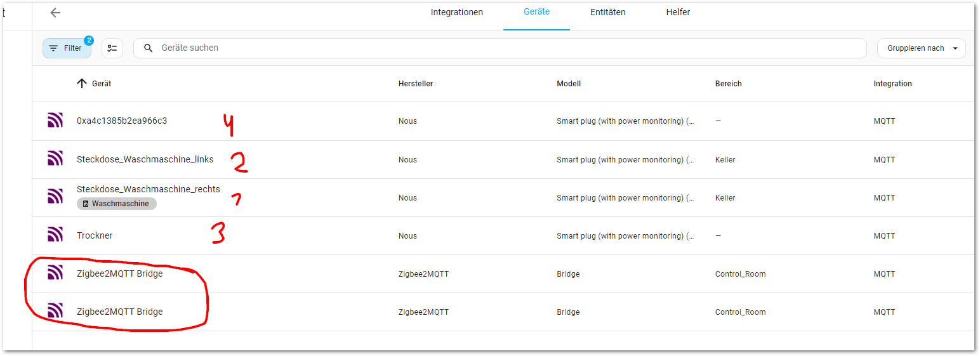Image resolution: width=980 pixels, height=356 pixels.
Task: Click icon of first Zigbee2MQTT Bridge
Action: (x=55, y=274)
